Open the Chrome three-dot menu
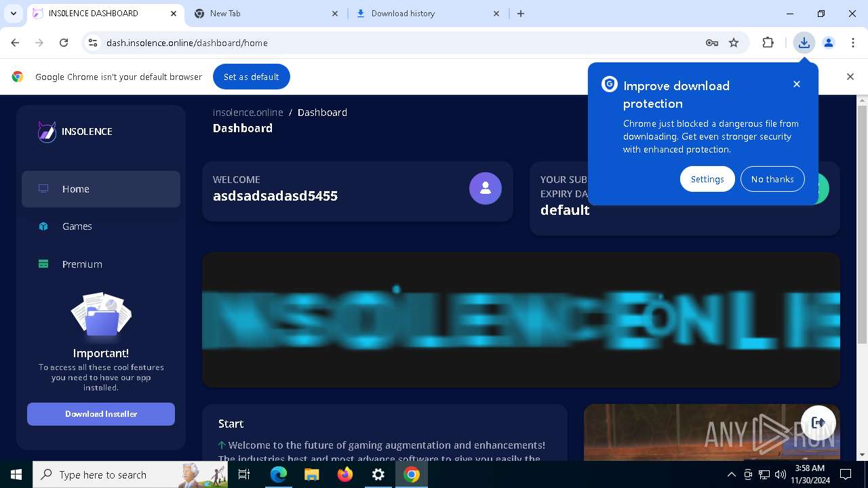This screenshot has height=488, width=868. point(853,43)
